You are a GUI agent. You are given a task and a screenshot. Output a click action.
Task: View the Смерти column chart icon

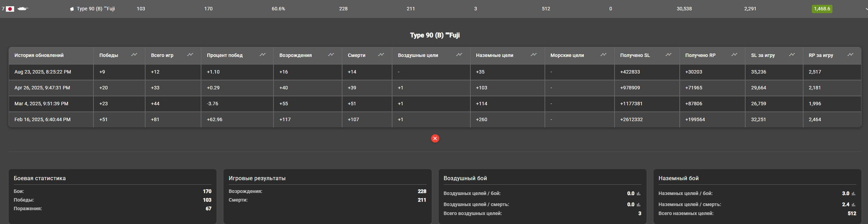pyautogui.click(x=381, y=55)
